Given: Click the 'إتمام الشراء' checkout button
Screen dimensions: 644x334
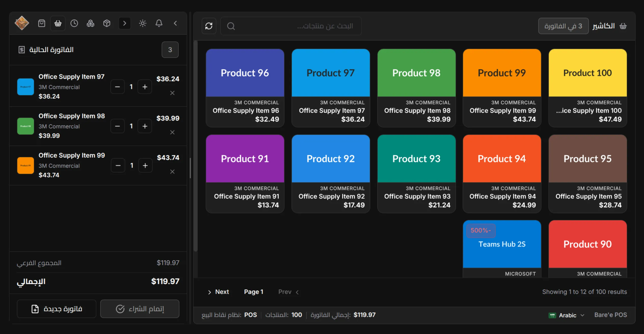Looking at the screenshot, I should 140,309.
